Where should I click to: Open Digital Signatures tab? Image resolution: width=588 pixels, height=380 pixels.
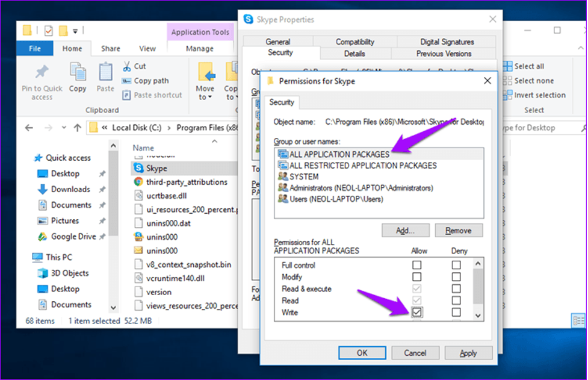[447, 42]
